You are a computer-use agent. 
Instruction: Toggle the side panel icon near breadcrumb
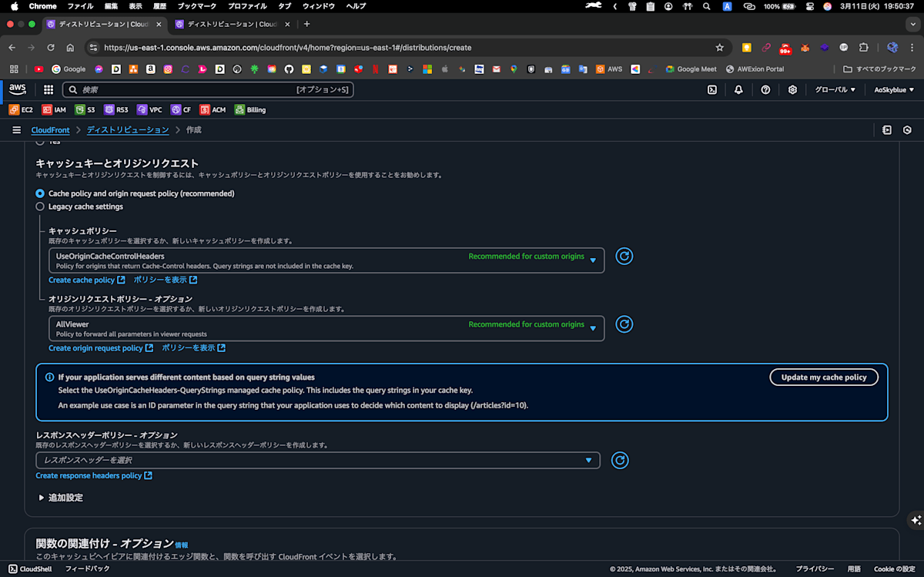(887, 130)
